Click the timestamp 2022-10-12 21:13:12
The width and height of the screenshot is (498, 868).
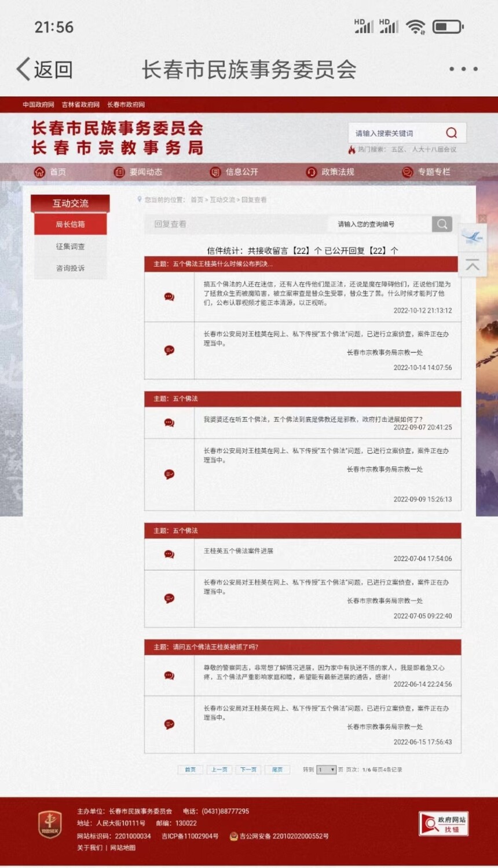click(423, 311)
